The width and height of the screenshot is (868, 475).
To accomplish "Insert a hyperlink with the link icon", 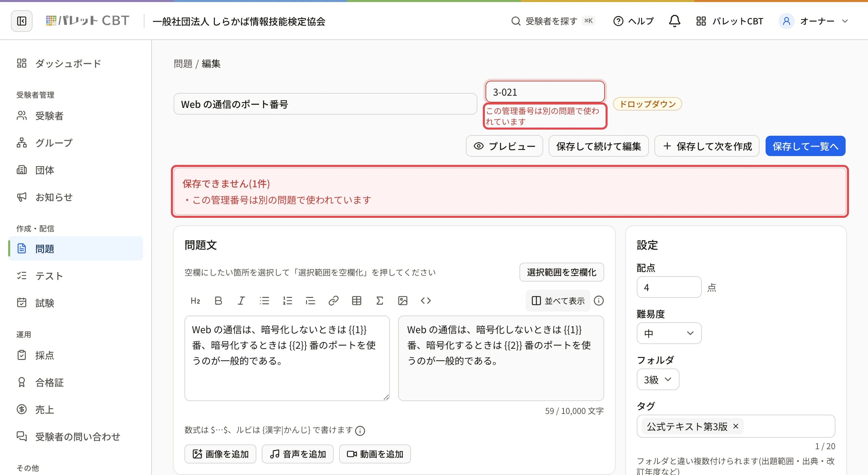I will tap(334, 301).
